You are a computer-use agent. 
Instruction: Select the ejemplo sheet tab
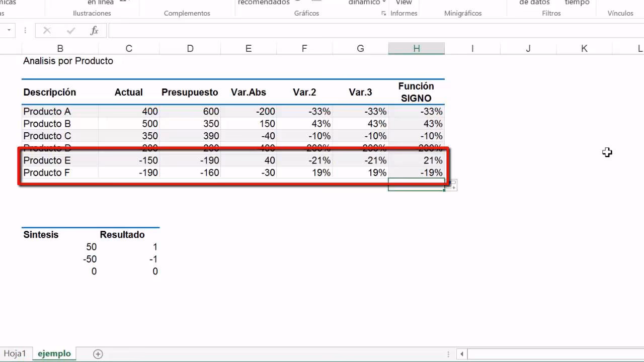(54, 353)
